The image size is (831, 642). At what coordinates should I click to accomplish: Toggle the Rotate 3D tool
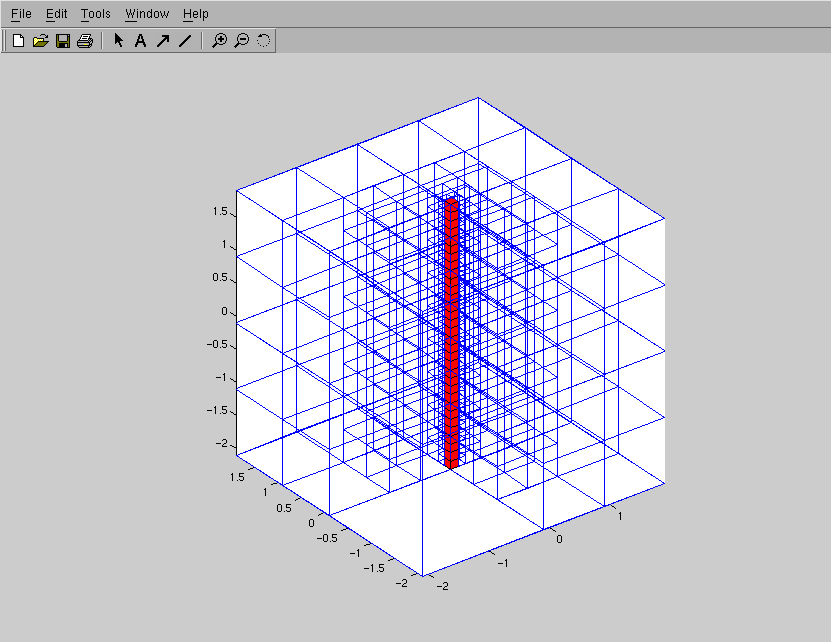click(263, 41)
